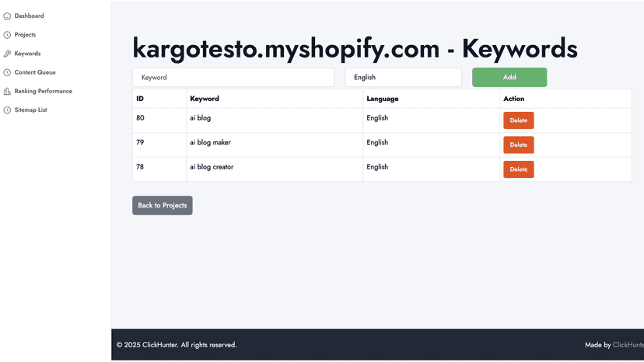The height and width of the screenshot is (362, 644).
Task: Open Ranking Performance page
Action: (43, 91)
